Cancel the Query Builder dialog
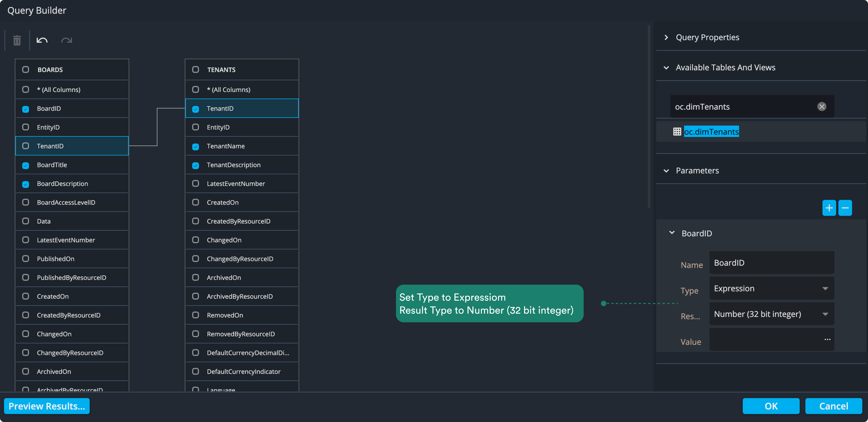 click(834, 406)
